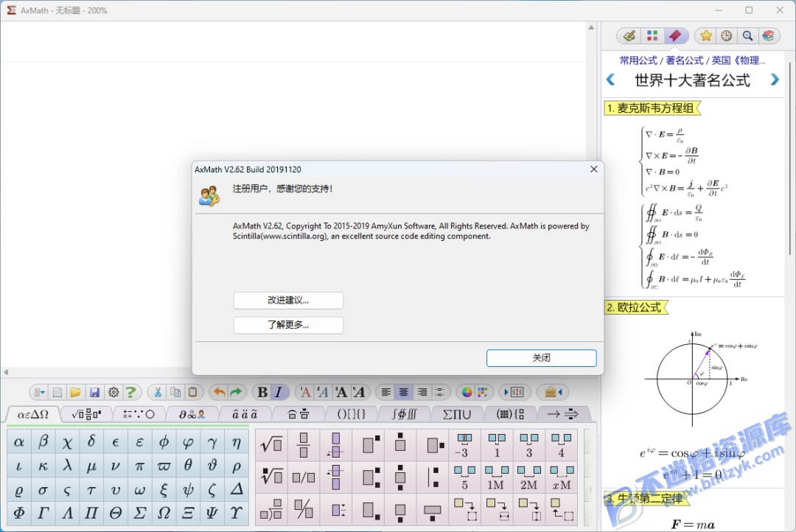Open the 著名公式 breadcrumb link
This screenshot has width=796, height=532.
pos(684,60)
